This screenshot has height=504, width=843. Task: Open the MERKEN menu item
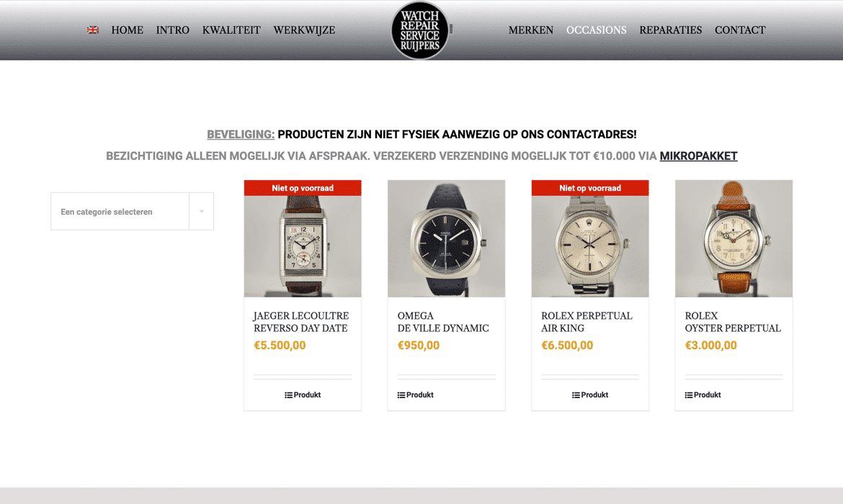coord(530,30)
